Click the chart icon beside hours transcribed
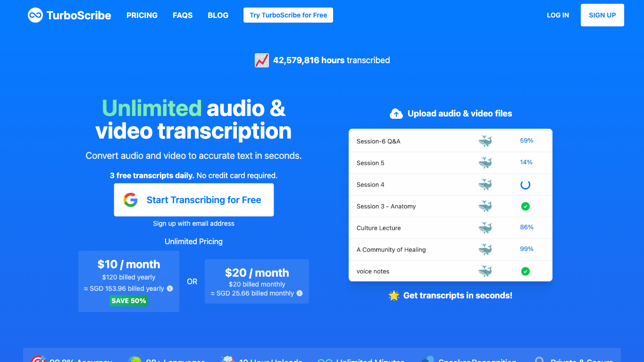 [x=262, y=60]
